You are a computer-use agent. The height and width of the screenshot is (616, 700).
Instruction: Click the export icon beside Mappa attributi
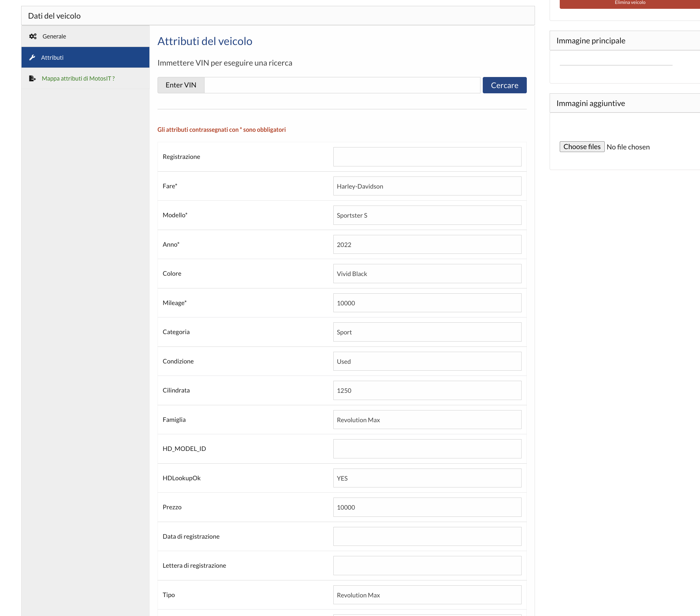click(x=33, y=78)
